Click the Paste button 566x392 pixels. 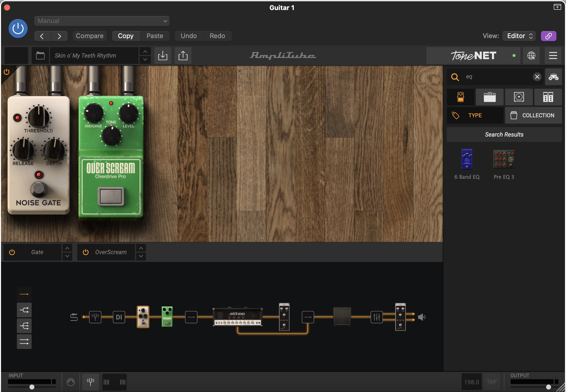click(x=155, y=36)
